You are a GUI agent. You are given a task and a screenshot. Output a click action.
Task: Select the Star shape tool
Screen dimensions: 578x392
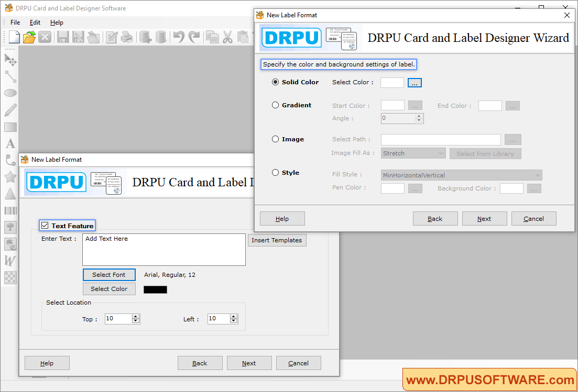(x=10, y=177)
